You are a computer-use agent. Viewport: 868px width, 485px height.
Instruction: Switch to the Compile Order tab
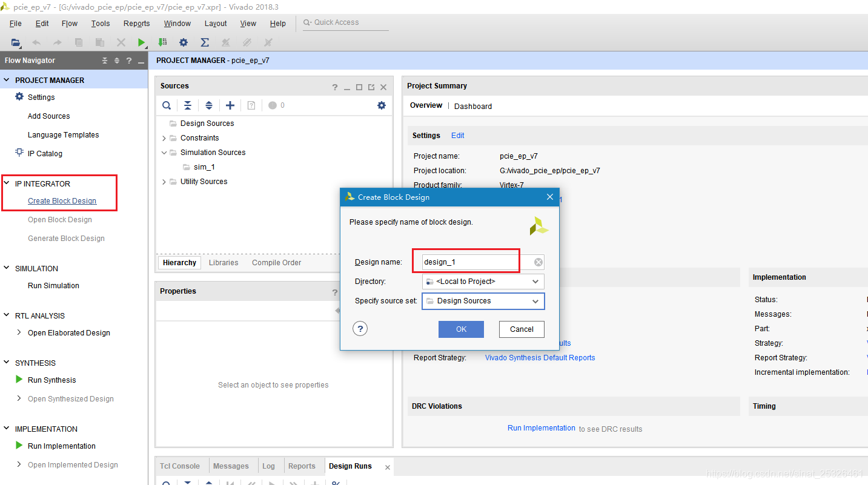click(x=277, y=263)
